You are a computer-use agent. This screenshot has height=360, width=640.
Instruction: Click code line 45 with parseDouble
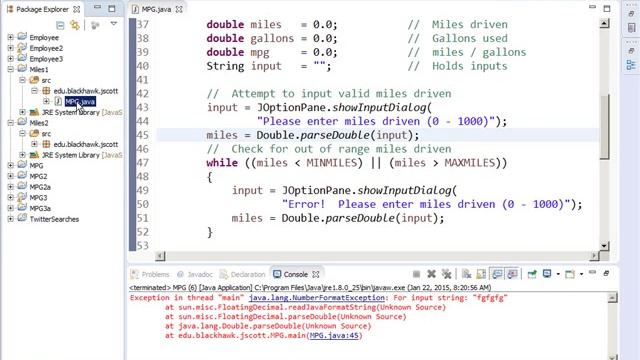pyautogui.click(x=313, y=135)
